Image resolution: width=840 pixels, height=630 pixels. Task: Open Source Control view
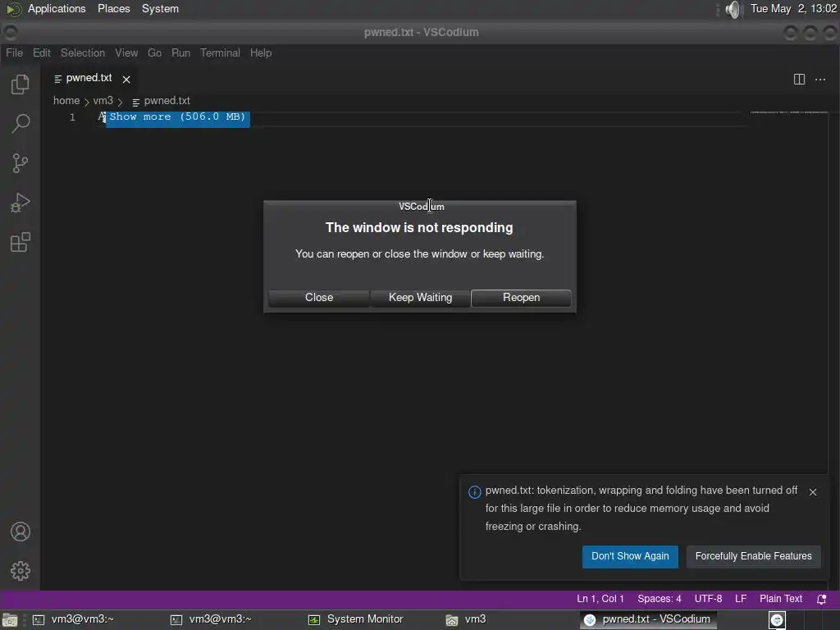21,163
